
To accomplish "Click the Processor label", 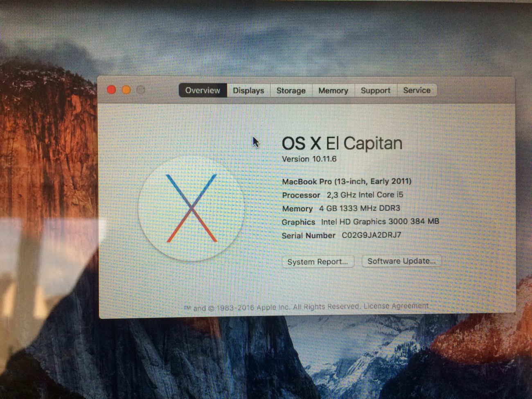I will (x=301, y=195).
